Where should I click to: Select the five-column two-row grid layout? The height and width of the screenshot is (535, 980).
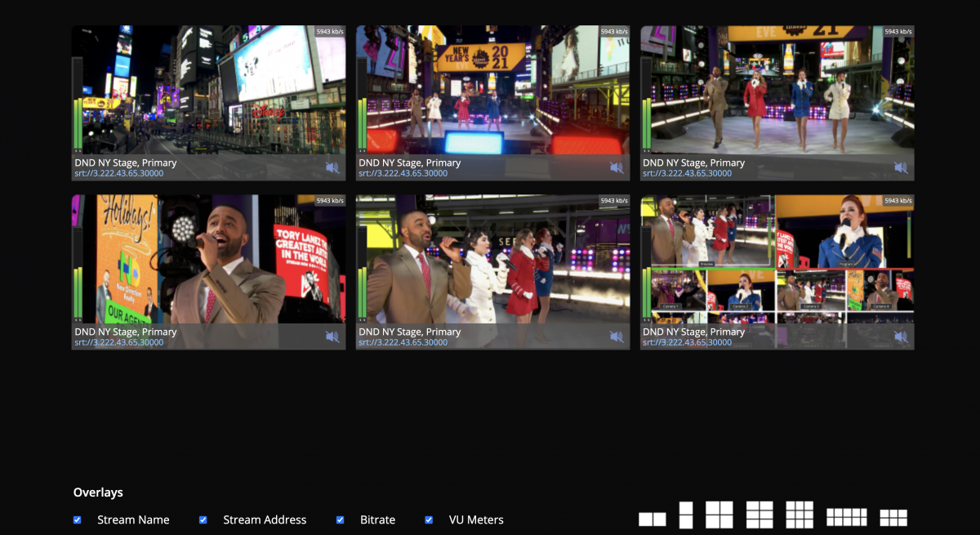pyautogui.click(x=847, y=517)
